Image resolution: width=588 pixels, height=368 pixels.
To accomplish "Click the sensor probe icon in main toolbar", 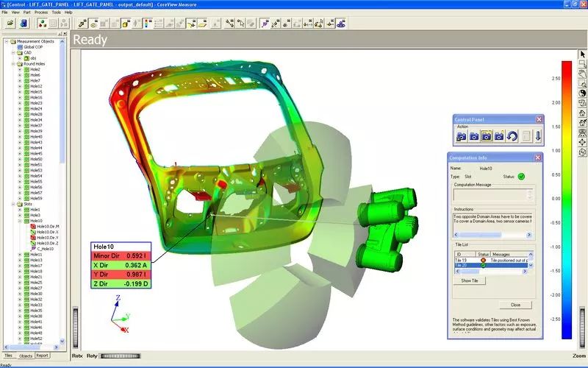I will coord(82,24).
